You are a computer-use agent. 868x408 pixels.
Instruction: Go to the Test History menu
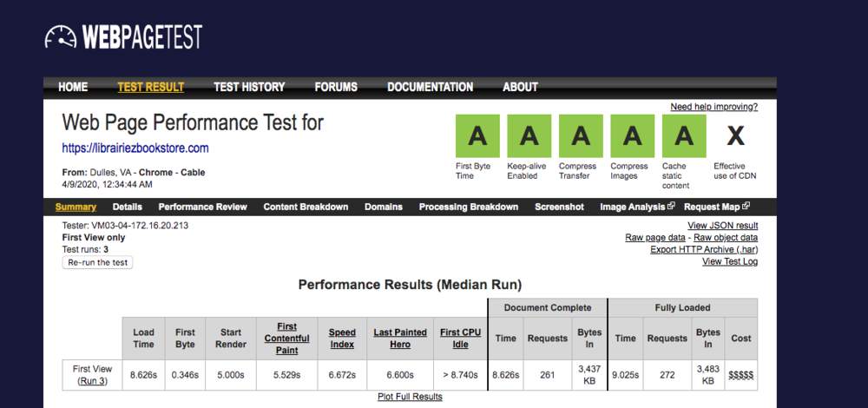point(249,87)
